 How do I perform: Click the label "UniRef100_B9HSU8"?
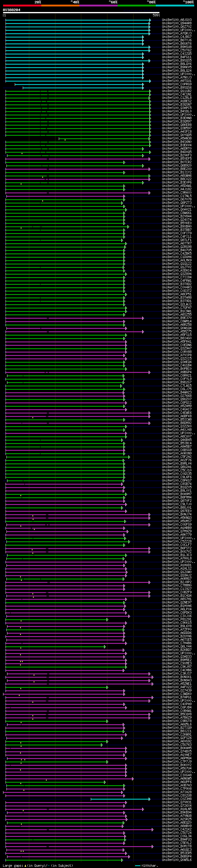click(x=177, y=47)
